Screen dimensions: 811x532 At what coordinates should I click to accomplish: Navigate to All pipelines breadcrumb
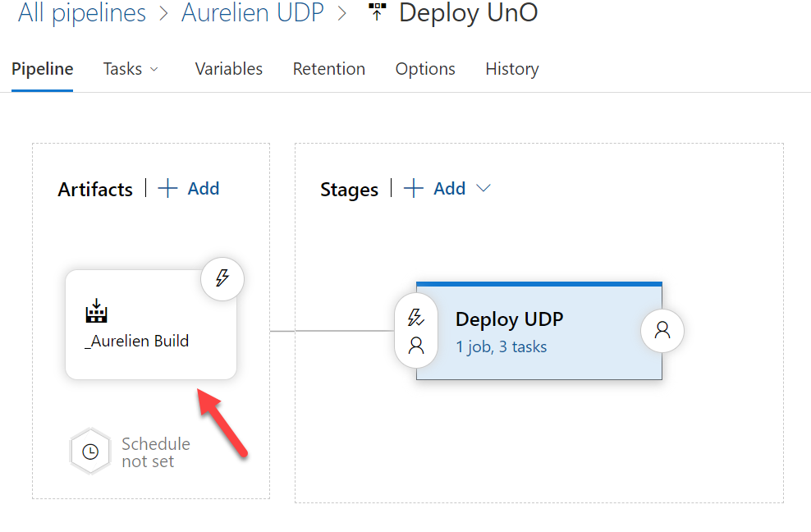(x=82, y=13)
